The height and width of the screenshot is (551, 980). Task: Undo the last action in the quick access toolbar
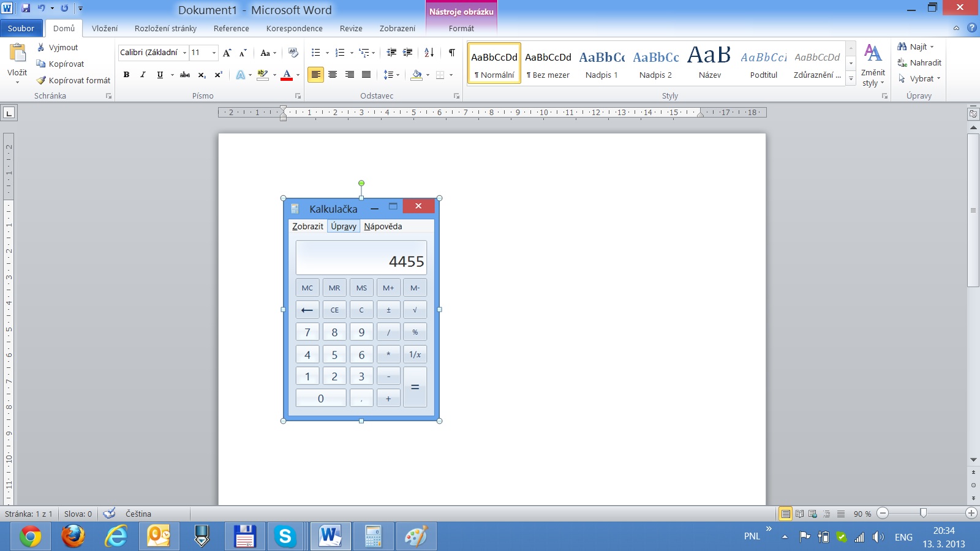click(x=41, y=8)
